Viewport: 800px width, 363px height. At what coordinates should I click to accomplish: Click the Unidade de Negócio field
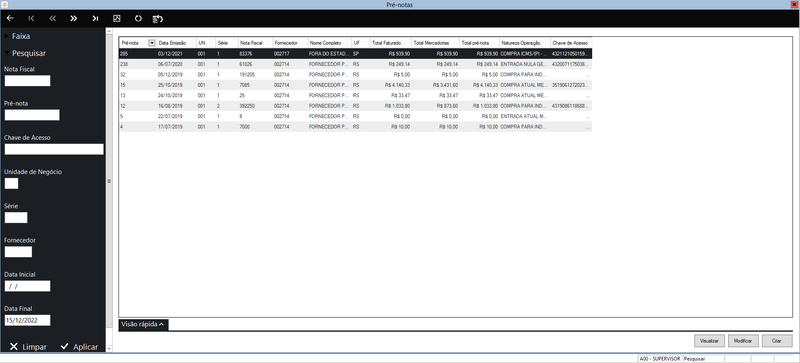tap(11, 183)
